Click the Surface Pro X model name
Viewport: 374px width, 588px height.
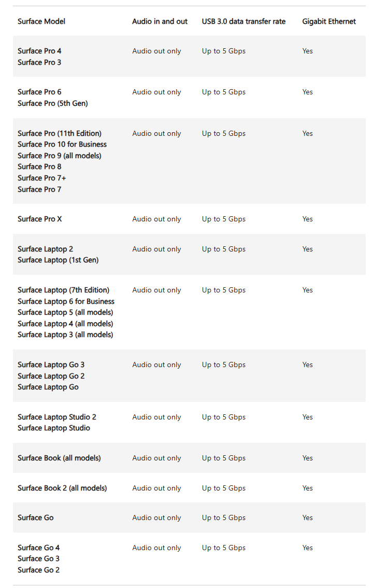[39, 219]
